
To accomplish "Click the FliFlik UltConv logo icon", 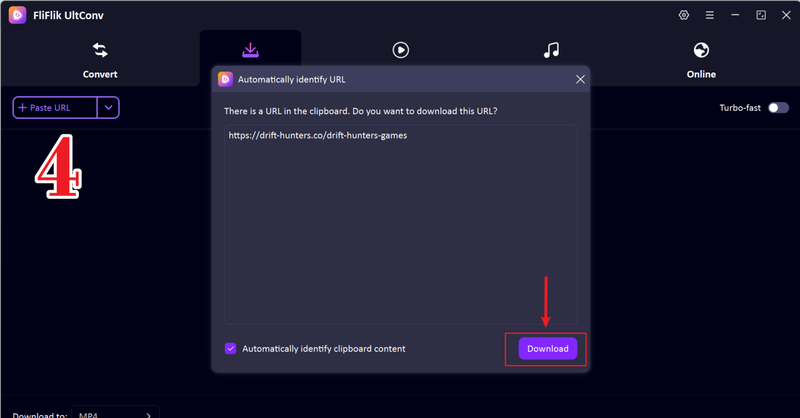I will tap(17, 15).
